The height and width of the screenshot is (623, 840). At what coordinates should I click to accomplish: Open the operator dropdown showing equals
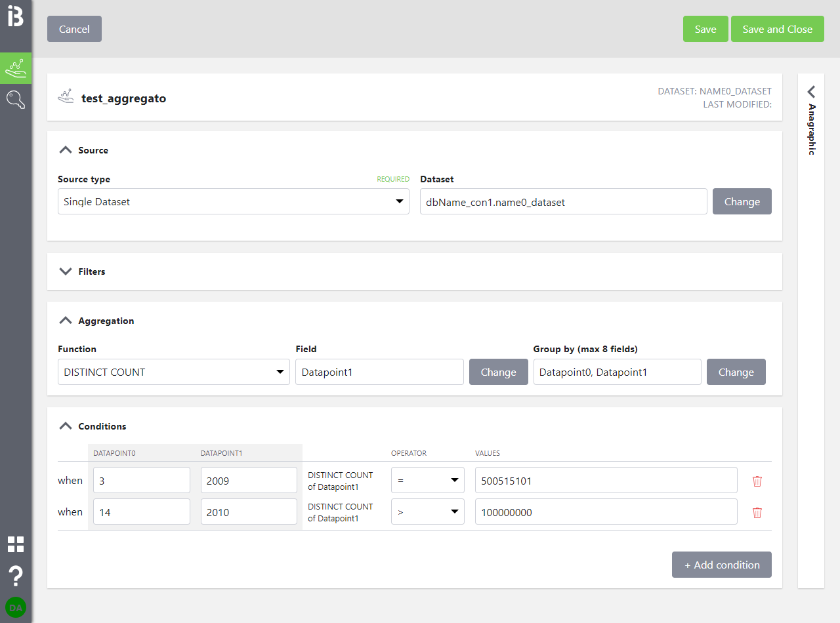tap(427, 481)
